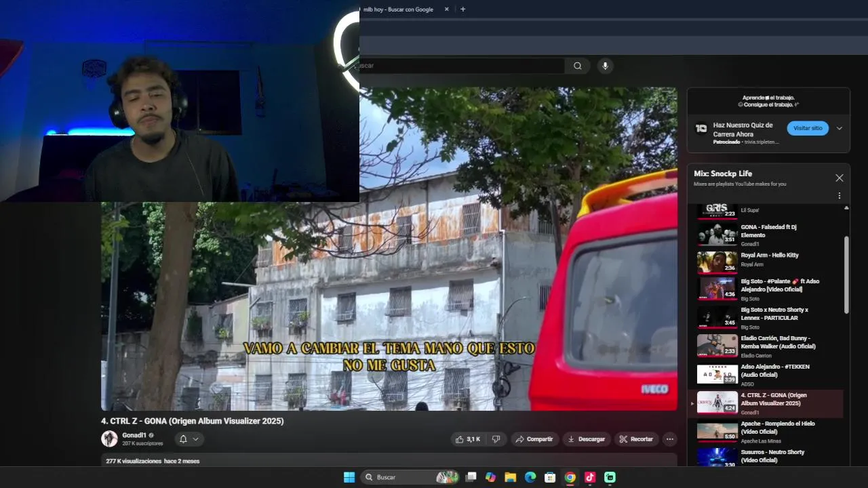Click the '277 K visualizaciones' description text
Viewport: 868px width, 488px height.
153,461
